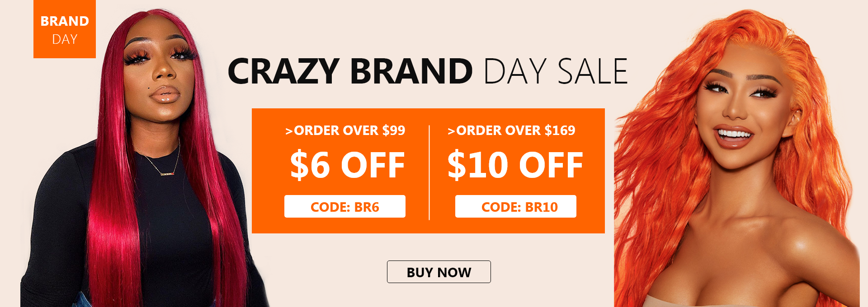Click the arrow before ORDER OVER $169

(x=451, y=131)
